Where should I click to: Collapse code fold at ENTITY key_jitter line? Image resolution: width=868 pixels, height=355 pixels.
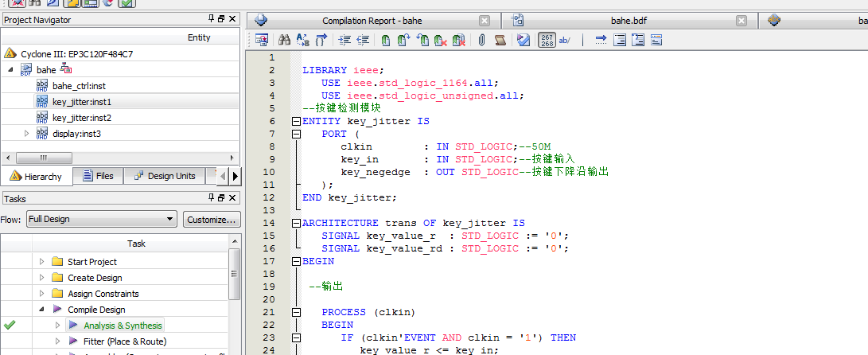point(296,121)
